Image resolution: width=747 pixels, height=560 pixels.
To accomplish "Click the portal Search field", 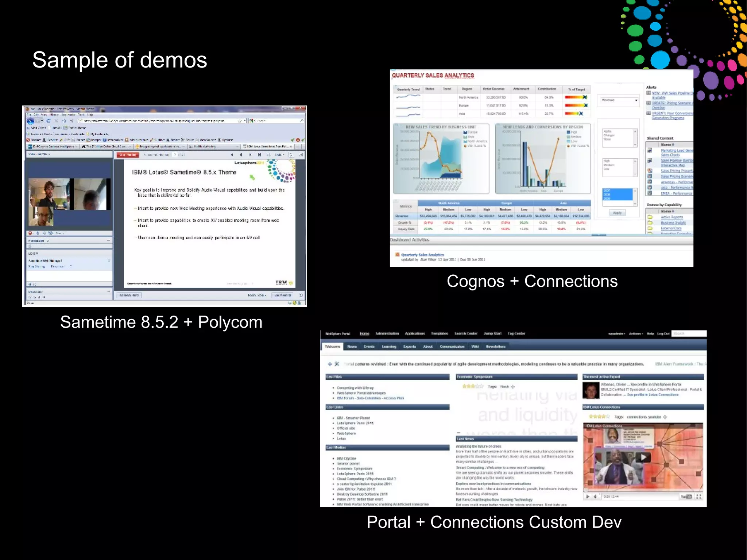I will tap(689, 334).
